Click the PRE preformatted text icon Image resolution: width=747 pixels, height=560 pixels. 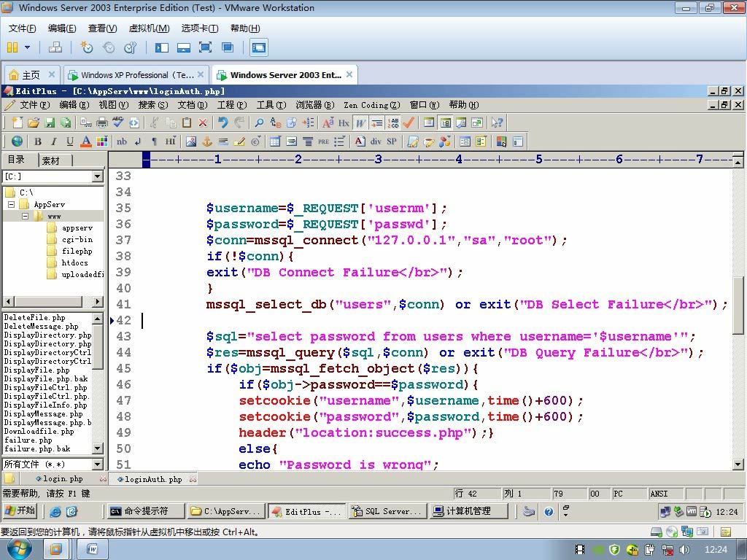323,141
